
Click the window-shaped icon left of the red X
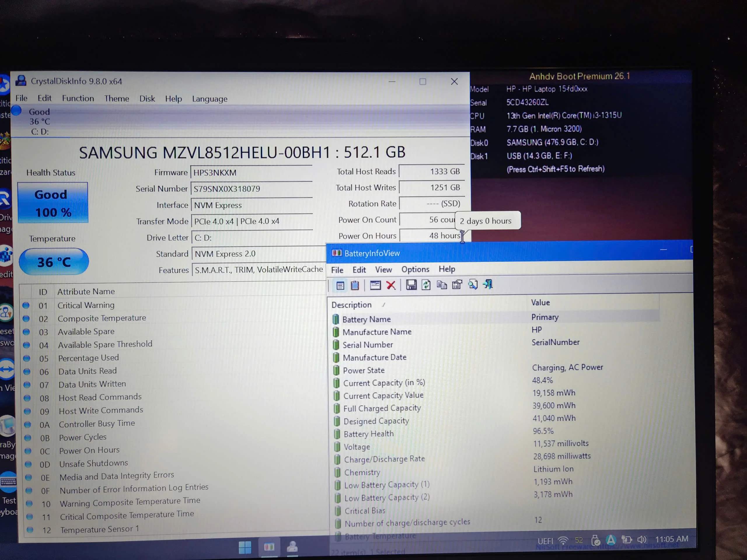pos(375,285)
